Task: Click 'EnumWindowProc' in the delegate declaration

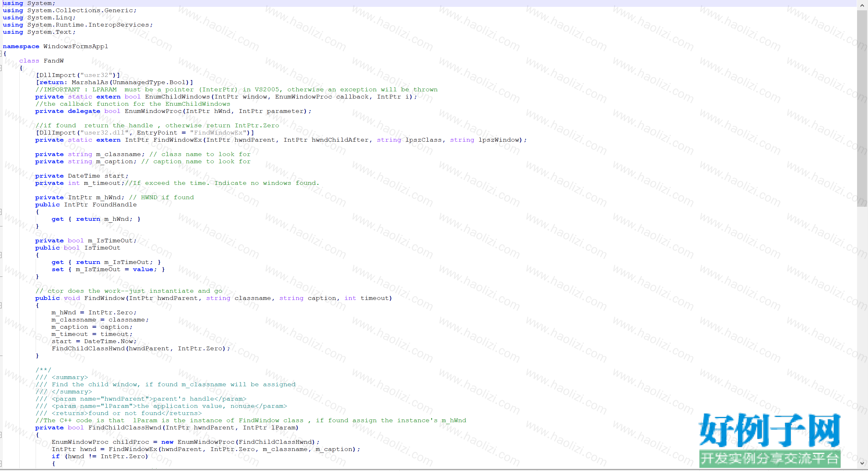Action: pos(153,111)
